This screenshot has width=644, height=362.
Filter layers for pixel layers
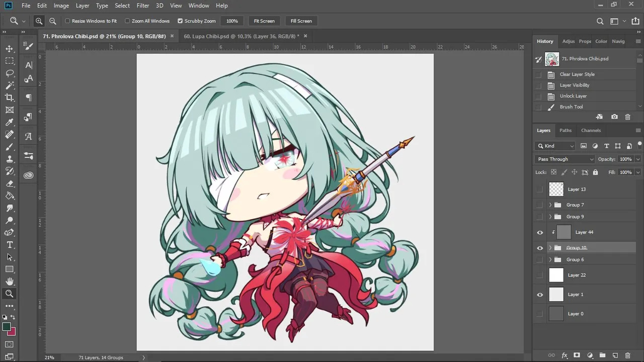[584, 146]
